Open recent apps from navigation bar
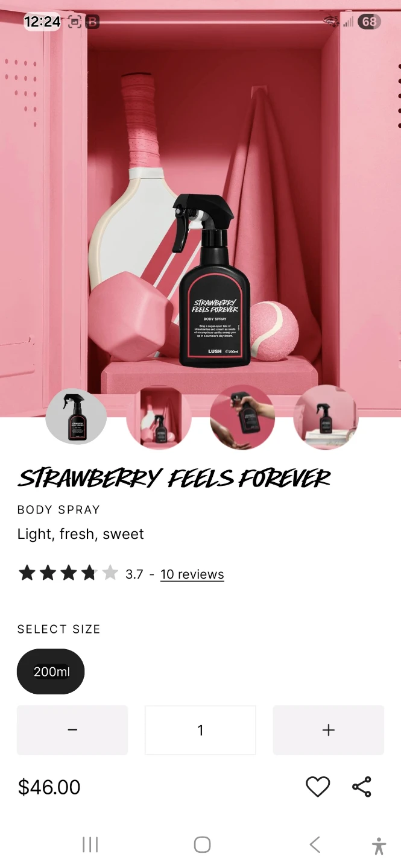 [x=90, y=844]
